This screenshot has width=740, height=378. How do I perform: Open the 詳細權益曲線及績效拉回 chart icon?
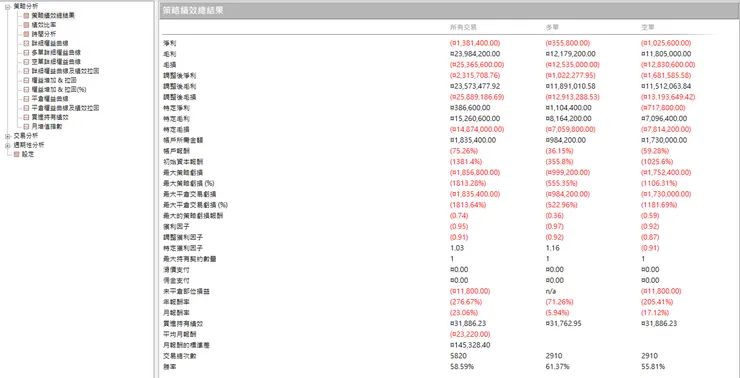(26, 71)
